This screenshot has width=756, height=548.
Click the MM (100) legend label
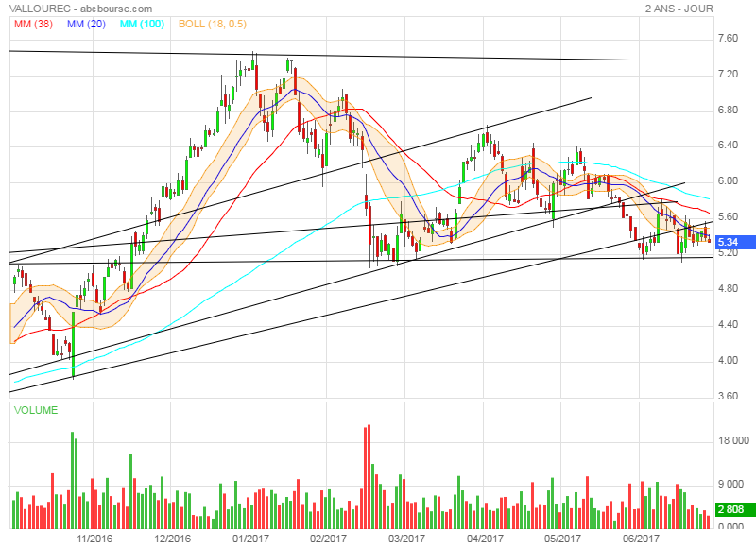pos(143,24)
